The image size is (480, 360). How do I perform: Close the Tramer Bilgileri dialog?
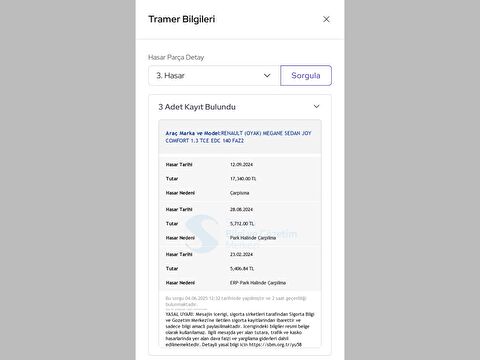click(326, 19)
